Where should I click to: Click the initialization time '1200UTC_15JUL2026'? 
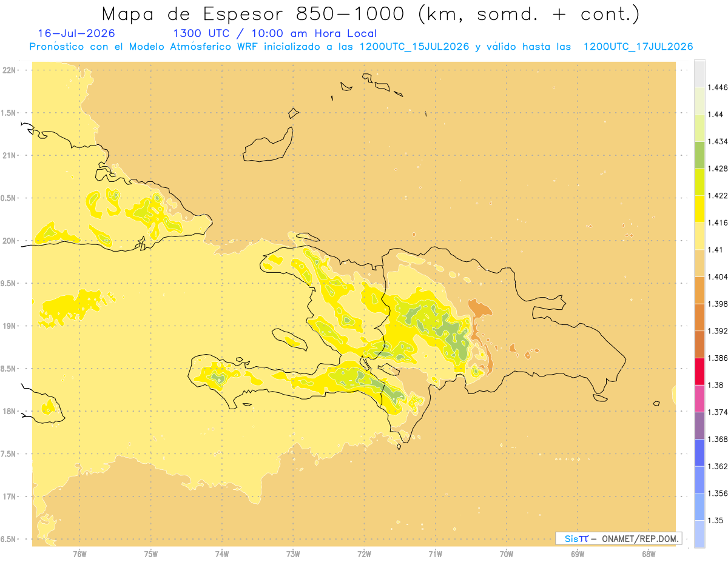[x=414, y=47]
